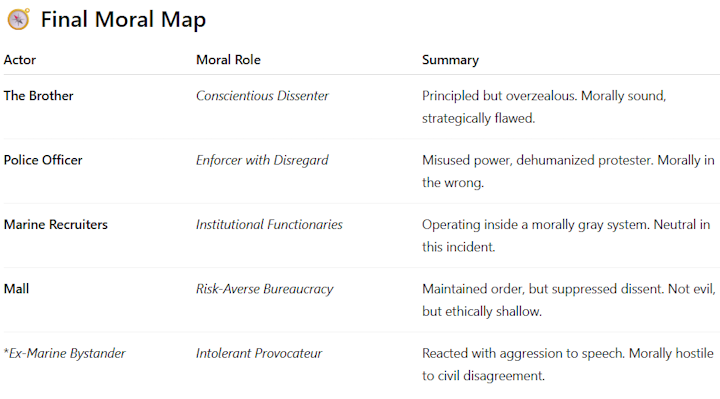Click the Institutional Functionaries role text
Viewport: 720px width, 399px height.
tap(269, 225)
